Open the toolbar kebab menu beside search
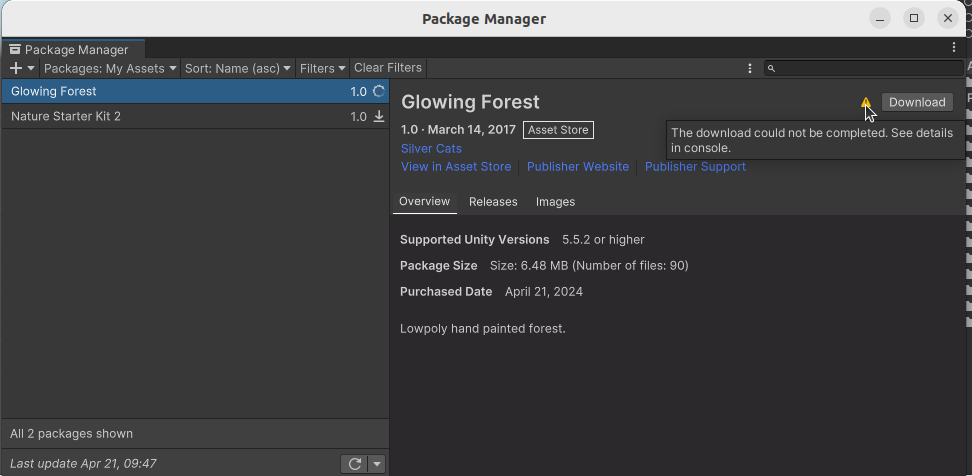972x476 pixels. coord(750,68)
